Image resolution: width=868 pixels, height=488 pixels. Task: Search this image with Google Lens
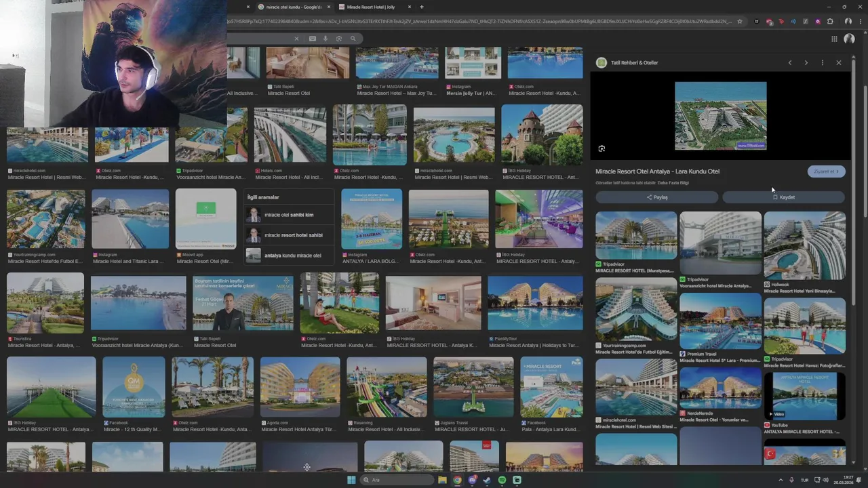click(x=601, y=148)
